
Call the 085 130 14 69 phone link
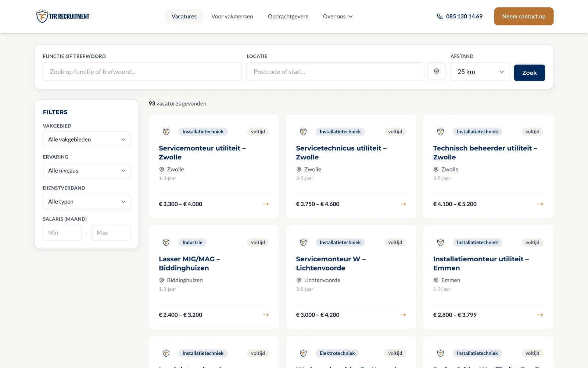[464, 16]
